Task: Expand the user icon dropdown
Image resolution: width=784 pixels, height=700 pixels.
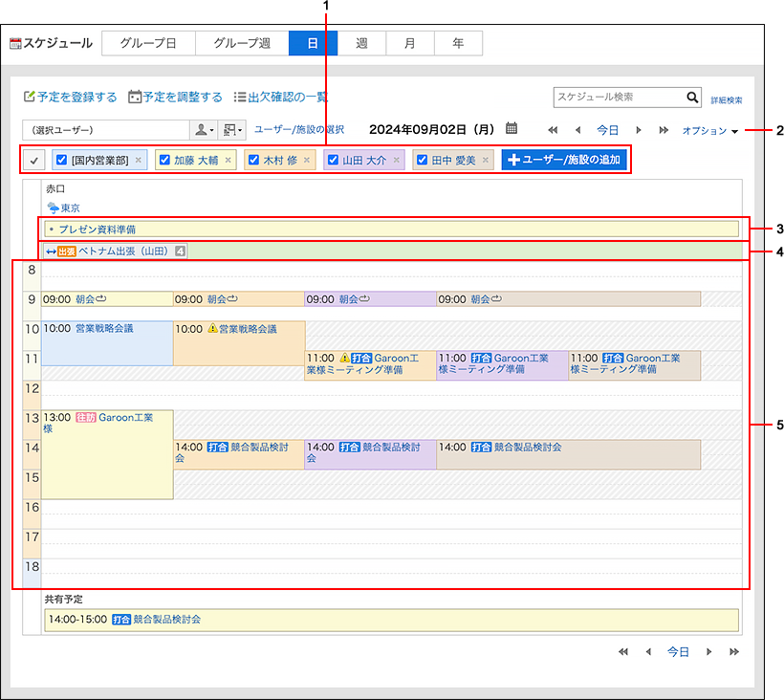Action: tap(204, 130)
